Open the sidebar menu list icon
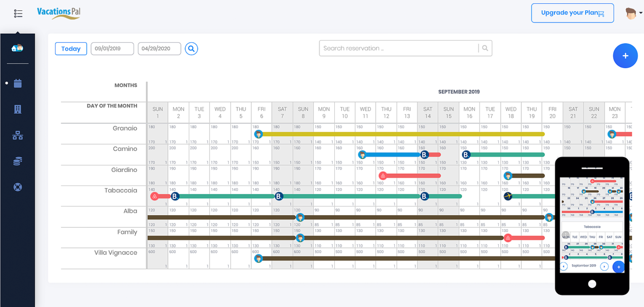The image size is (644, 307). pos(18,13)
